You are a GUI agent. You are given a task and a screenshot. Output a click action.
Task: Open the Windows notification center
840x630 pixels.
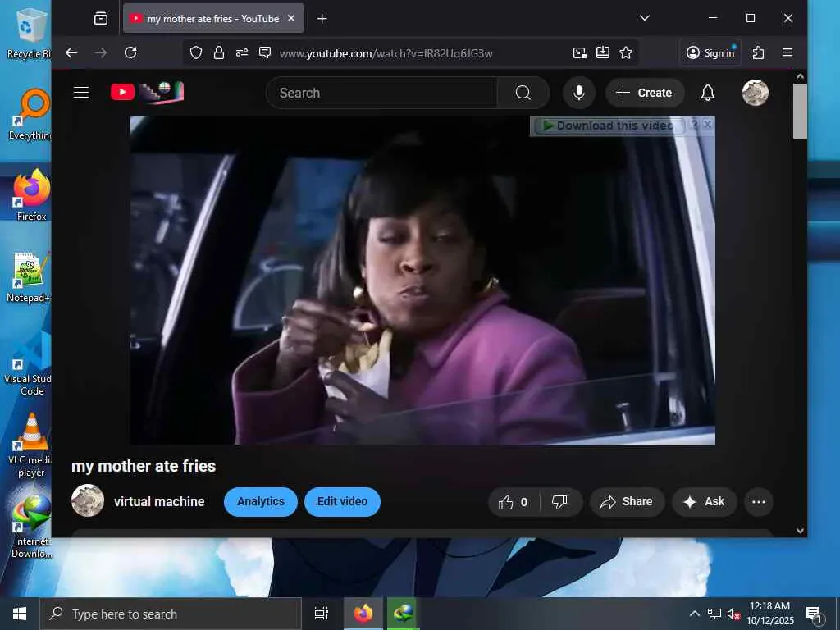(815, 614)
